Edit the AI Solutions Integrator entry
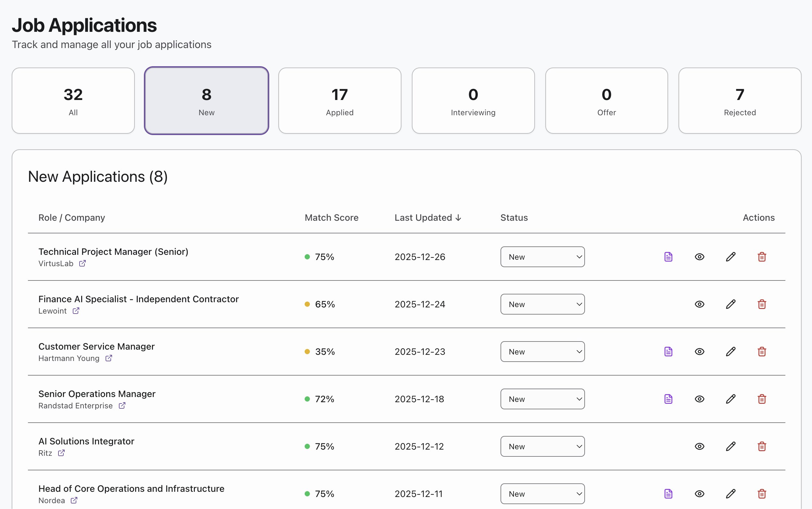This screenshot has width=812, height=509. [x=730, y=446]
